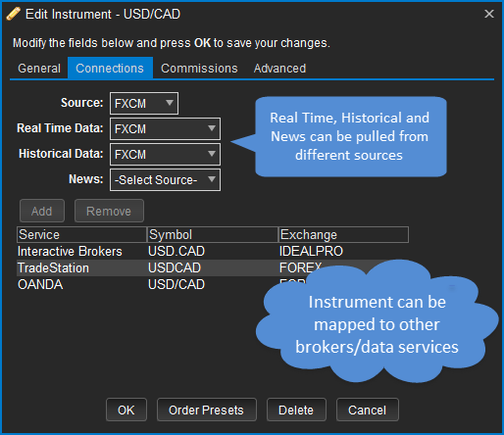Open the News Select Source dropdown
504x435 pixels.
(x=165, y=179)
